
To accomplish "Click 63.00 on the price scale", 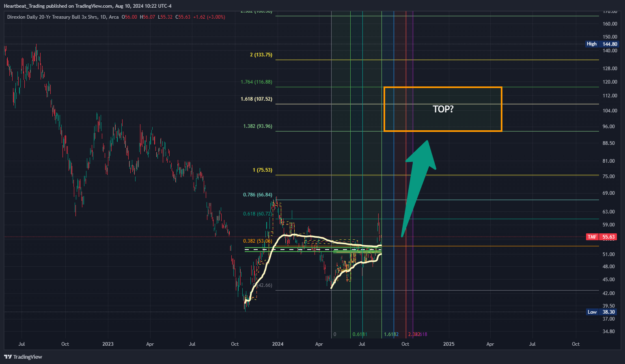I will click(x=609, y=212).
